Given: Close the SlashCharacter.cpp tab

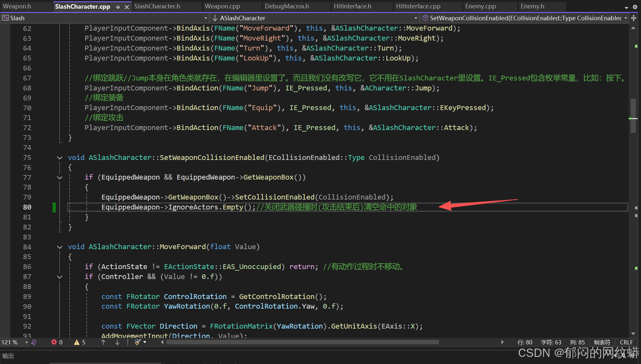Looking at the screenshot, I should (x=127, y=7).
